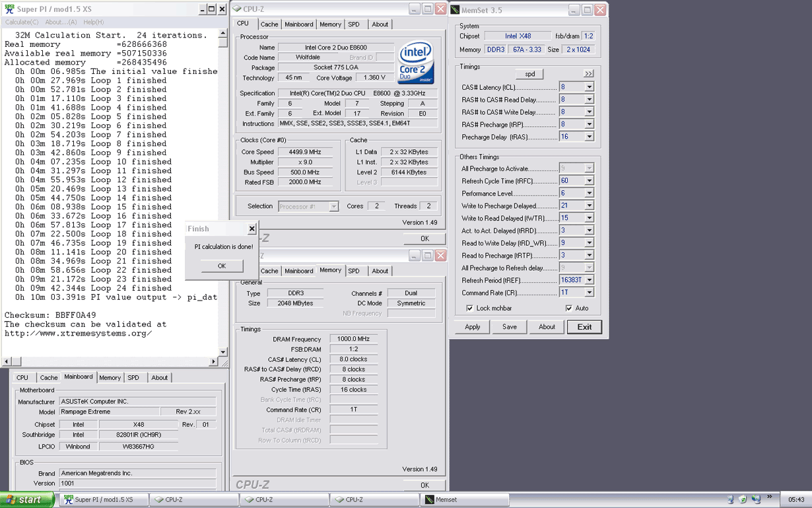Open the Write to Precharge Delayed dropdown

click(589, 205)
